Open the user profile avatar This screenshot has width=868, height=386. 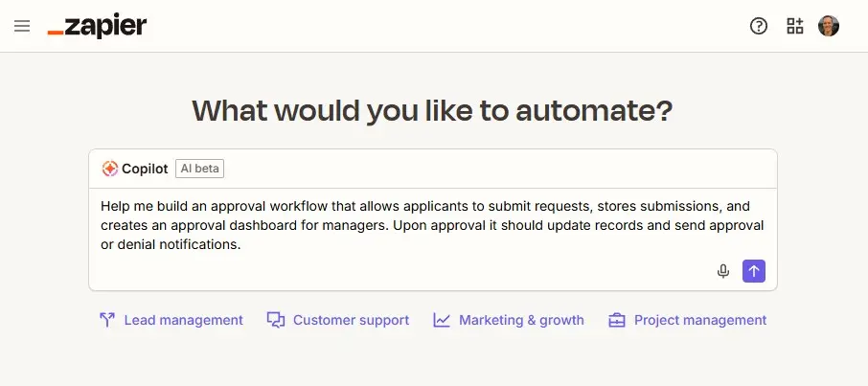coord(829,26)
